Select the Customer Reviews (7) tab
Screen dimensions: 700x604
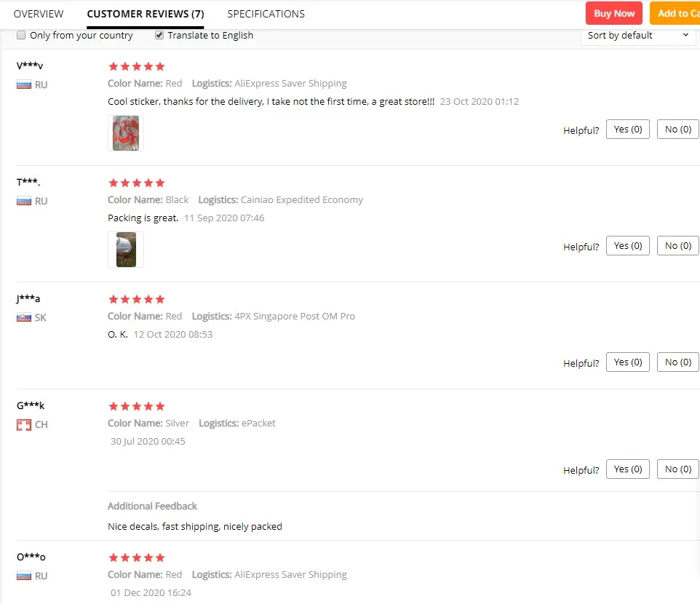[146, 14]
